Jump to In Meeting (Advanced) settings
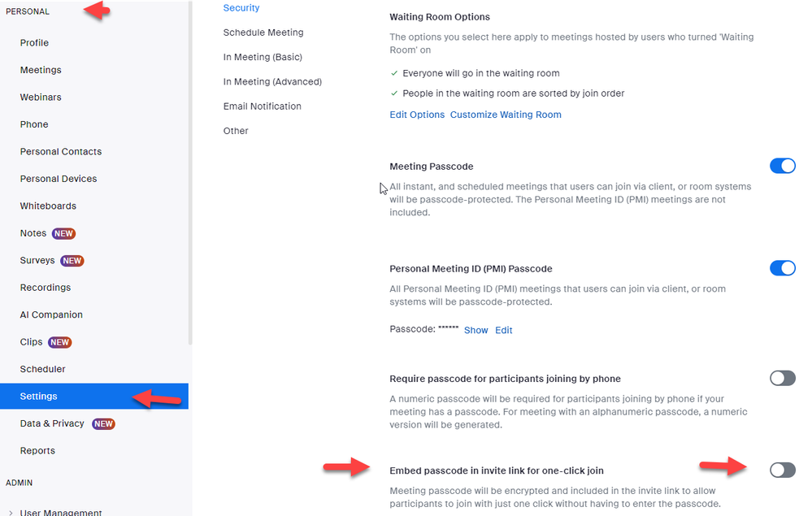 (272, 81)
